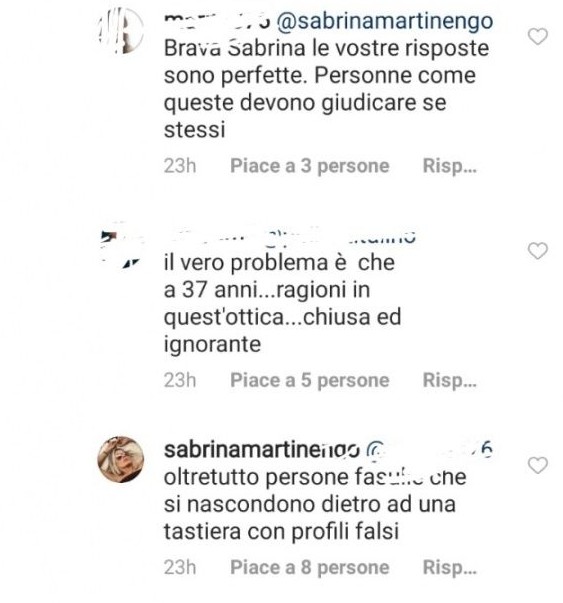Screen dimensions: 563x603
Task: Tap the heart on 'il vero problema' comment
Action: coord(538,251)
